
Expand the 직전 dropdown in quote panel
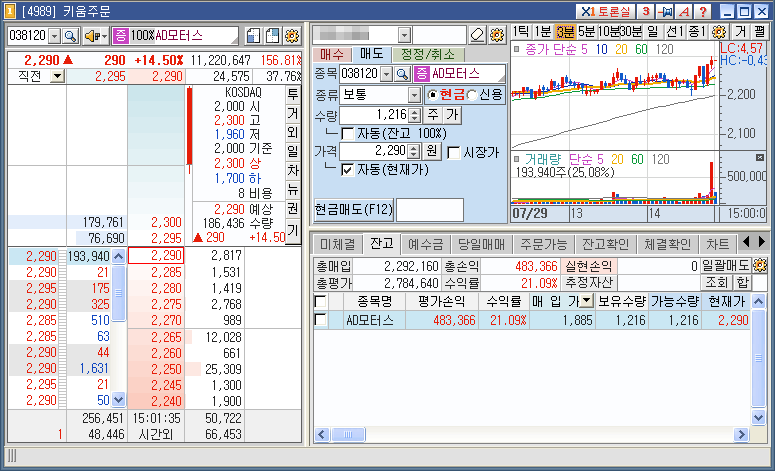coord(57,76)
